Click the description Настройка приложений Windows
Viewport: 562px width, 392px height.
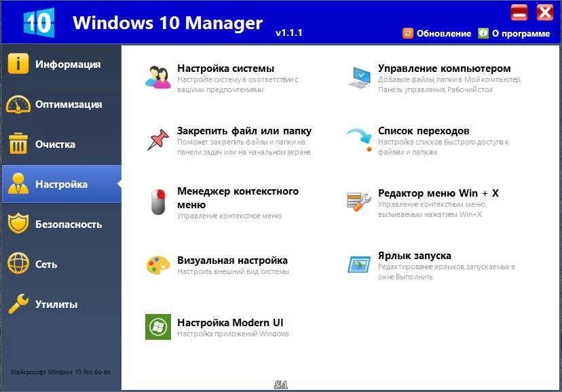coord(233,334)
